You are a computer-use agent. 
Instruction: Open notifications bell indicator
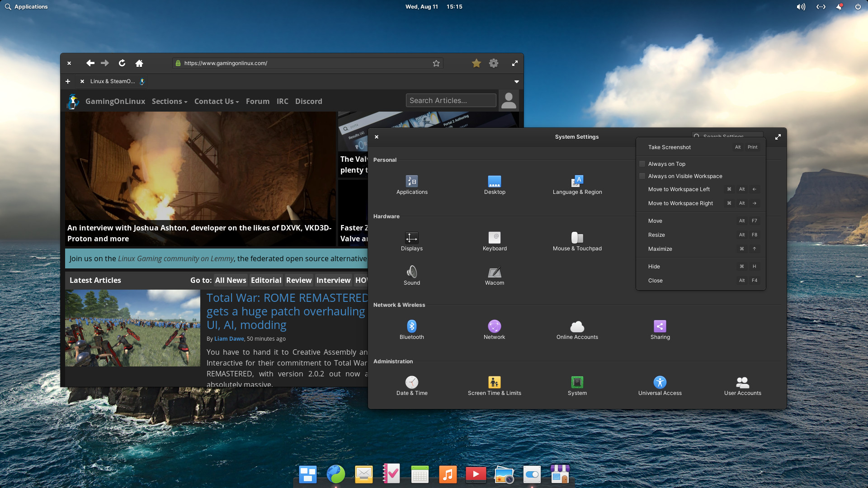click(x=839, y=7)
